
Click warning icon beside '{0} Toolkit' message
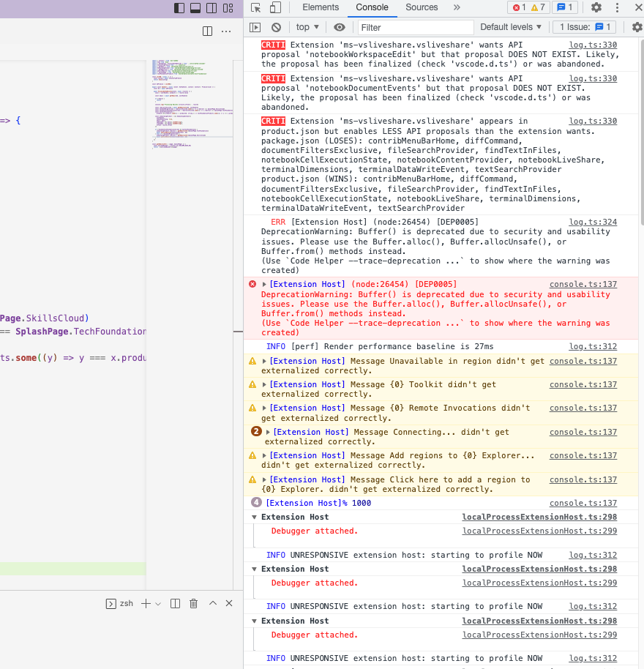[x=252, y=384]
